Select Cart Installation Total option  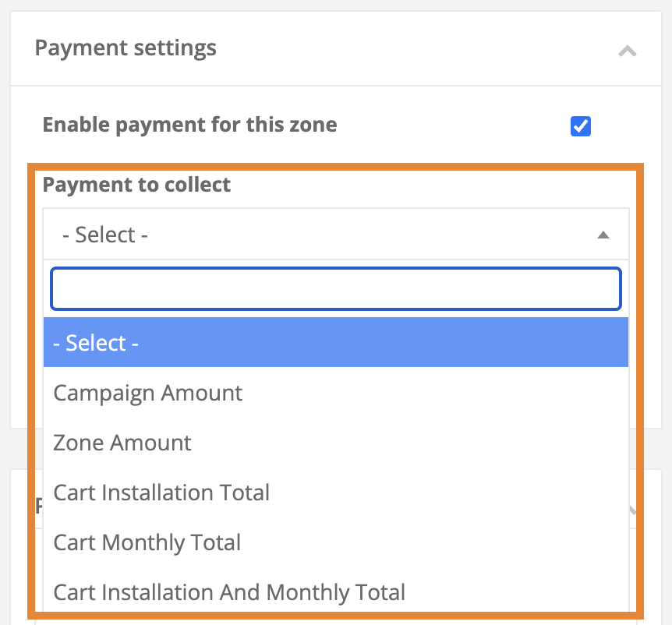pos(161,493)
